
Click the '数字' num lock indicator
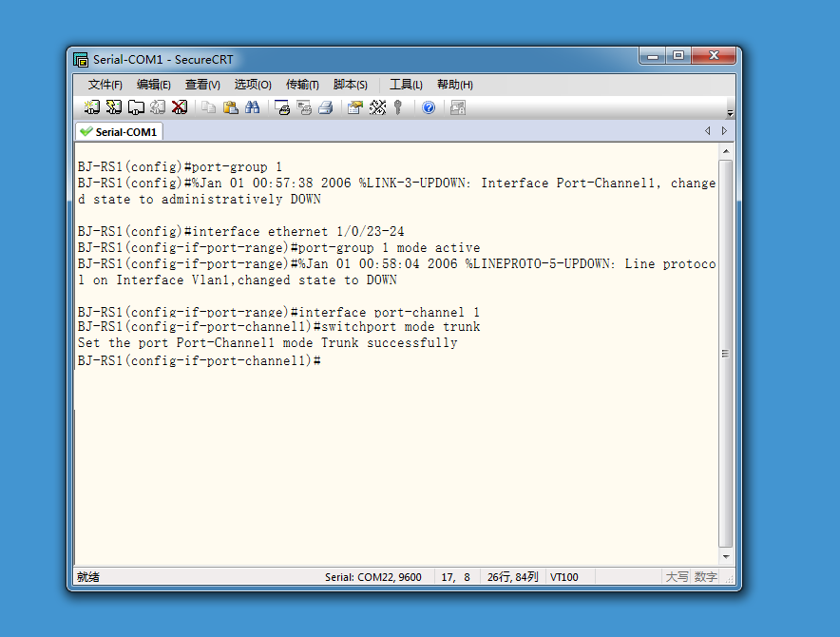click(x=705, y=577)
